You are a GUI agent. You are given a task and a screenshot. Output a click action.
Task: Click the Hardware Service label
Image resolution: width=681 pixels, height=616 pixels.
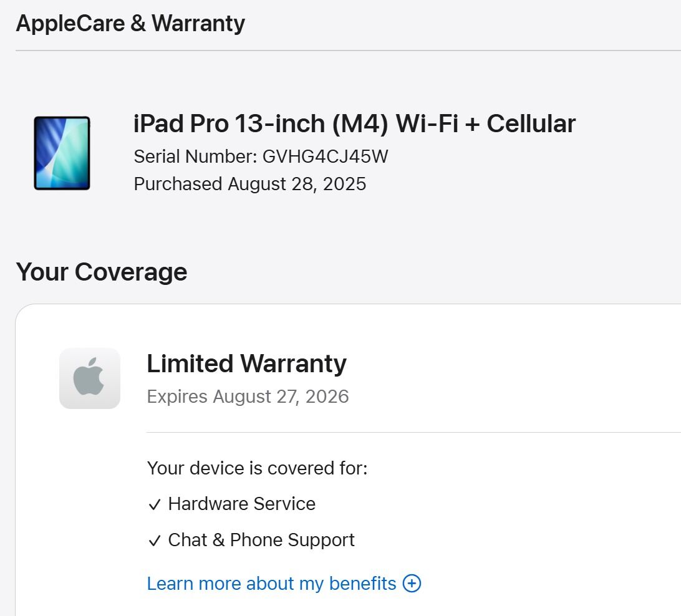tap(241, 504)
